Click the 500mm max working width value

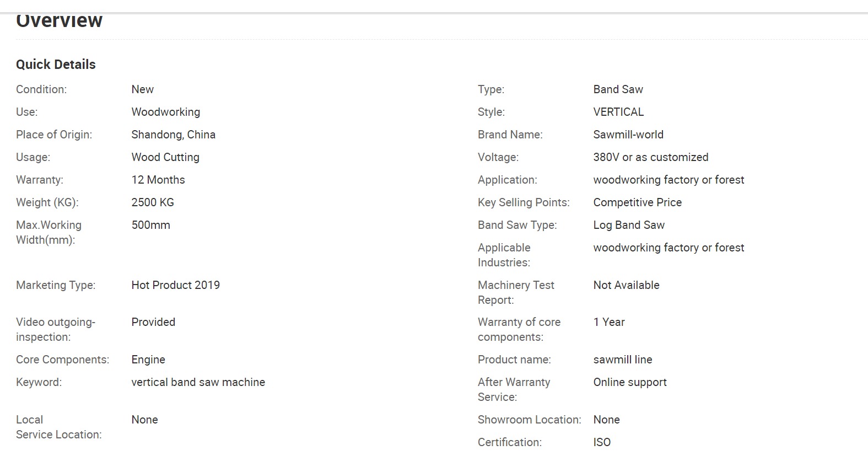coord(150,225)
